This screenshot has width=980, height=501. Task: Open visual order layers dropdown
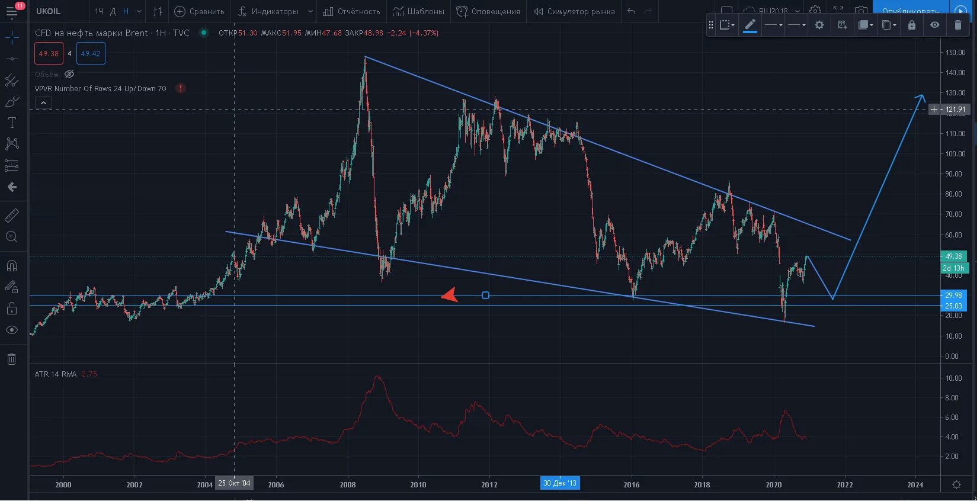[866, 25]
